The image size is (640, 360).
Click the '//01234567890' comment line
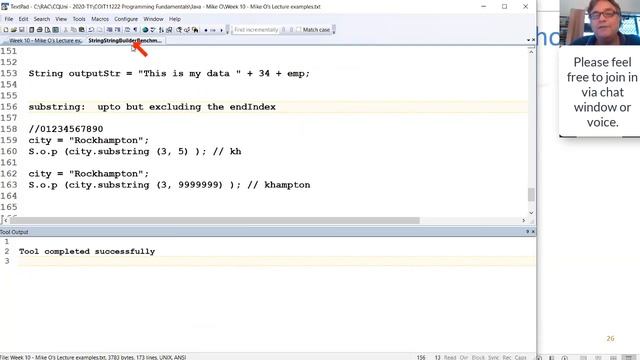click(x=66, y=129)
